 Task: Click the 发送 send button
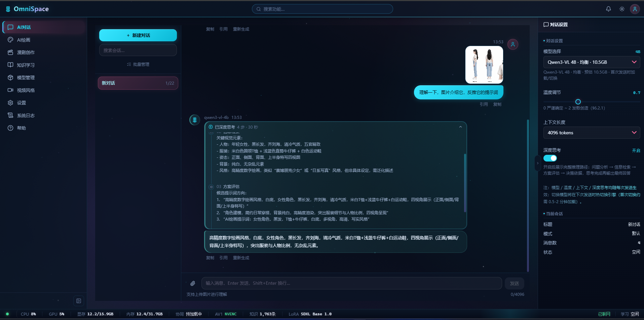pyautogui.click(x=514, y=283)
